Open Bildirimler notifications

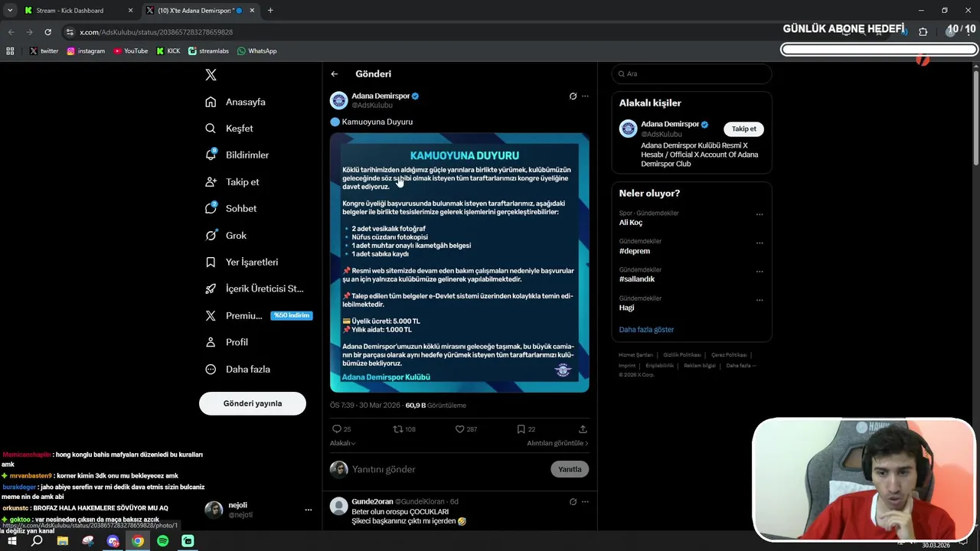pyautogui.click(x=237, y=155)
